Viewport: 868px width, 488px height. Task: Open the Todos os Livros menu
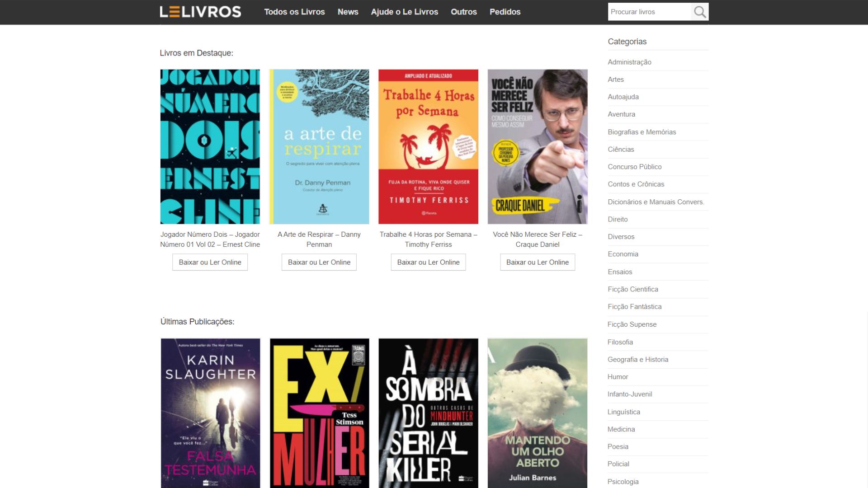point(294,12)
